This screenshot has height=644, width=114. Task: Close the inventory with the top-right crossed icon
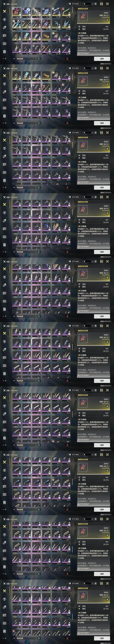[107, 4]
